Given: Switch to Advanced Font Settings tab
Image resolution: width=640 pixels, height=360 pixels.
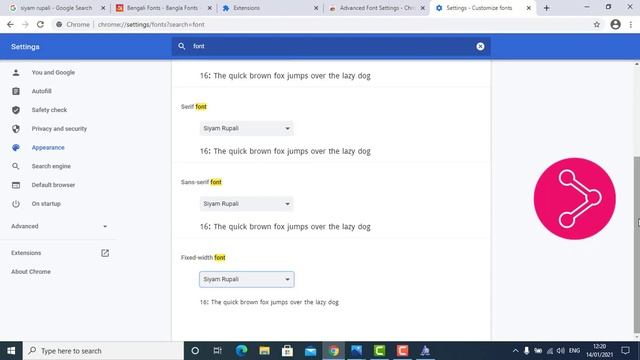Looking at the screenshot, I should coord(376,8).
